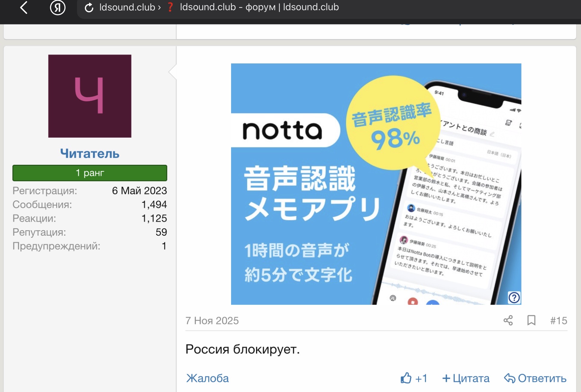
Task: Add the post to quotes with Цитата
Action: click(x=466, y=378)
